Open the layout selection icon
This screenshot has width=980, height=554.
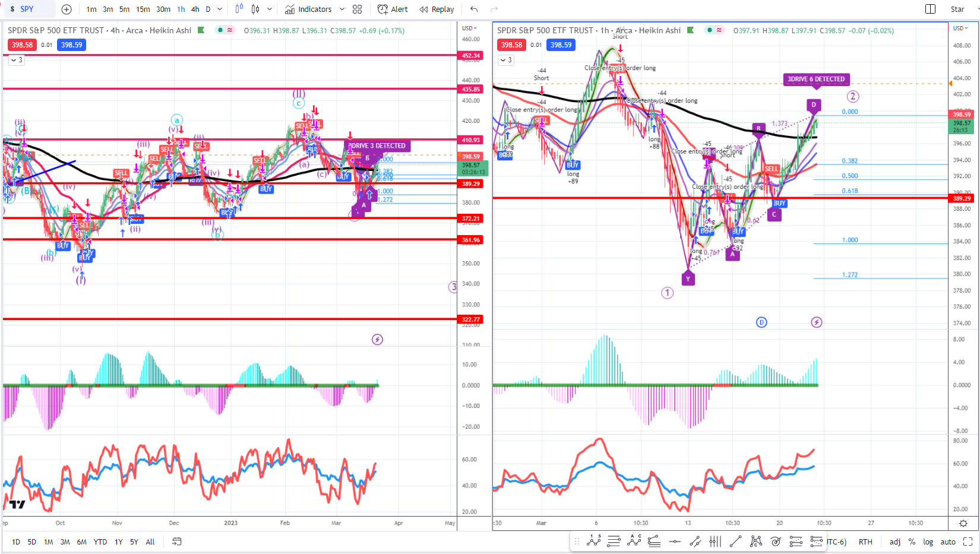(x=931, y=9)
